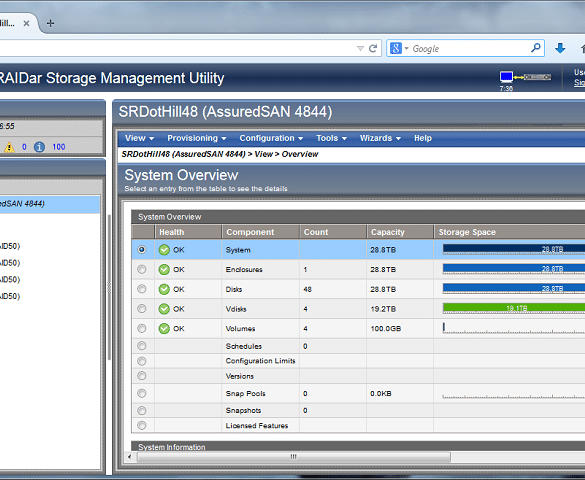Click the green OK icon for Disks

click(x=164, y=289)
